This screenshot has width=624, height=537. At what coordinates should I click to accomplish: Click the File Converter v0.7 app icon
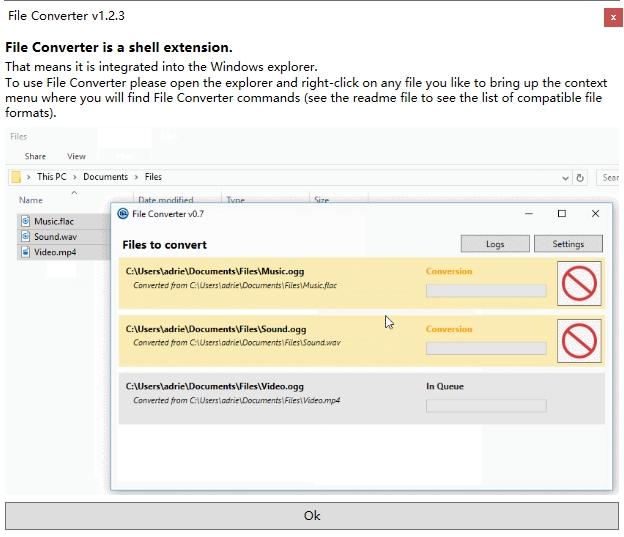(123, 214)
